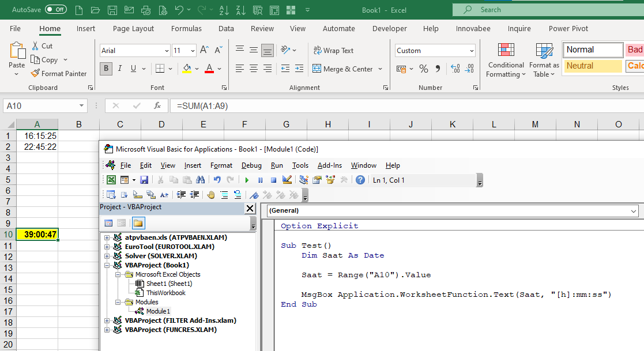Click the Indent icon in the VBA Edit toolbar
This screenshot has width=644, height=351.
click(x=181, y=195)
